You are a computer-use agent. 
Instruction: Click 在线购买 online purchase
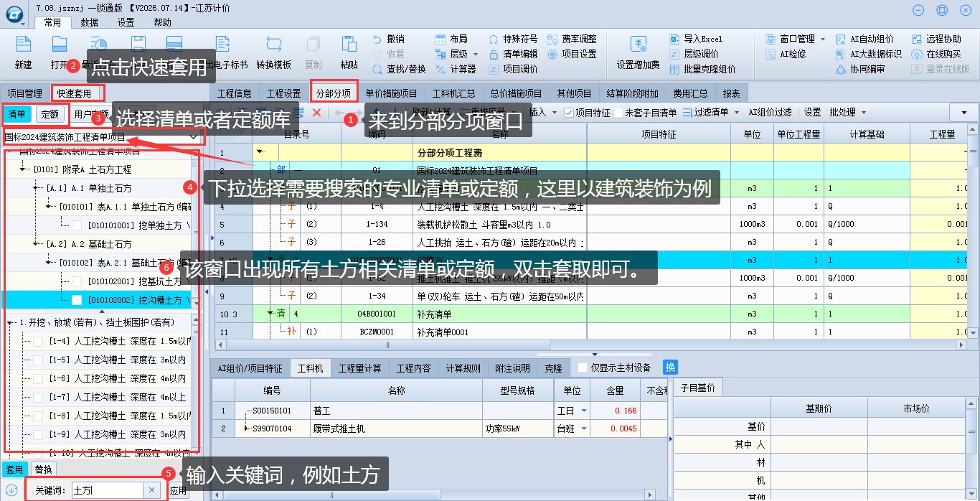point(936,54)
